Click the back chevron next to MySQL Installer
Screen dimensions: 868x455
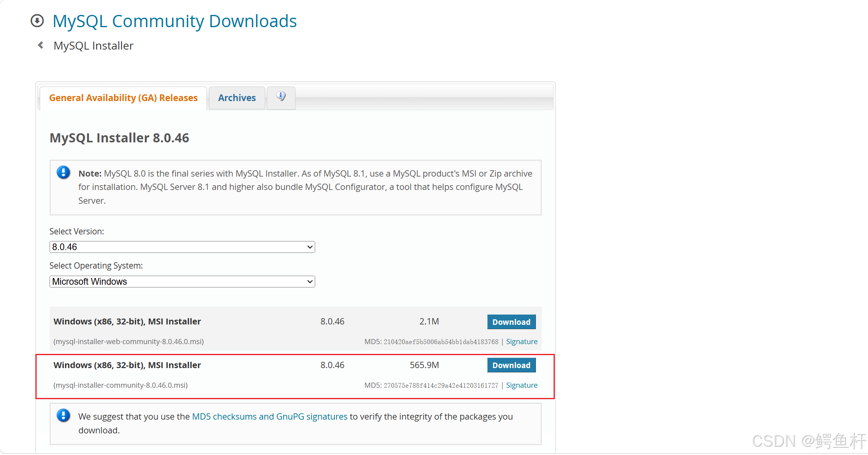[x=41, y=45]
